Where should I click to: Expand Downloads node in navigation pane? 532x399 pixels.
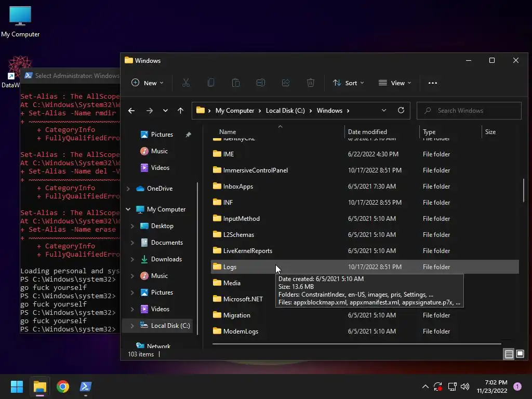pyautogui.click(x=132, y=259)
